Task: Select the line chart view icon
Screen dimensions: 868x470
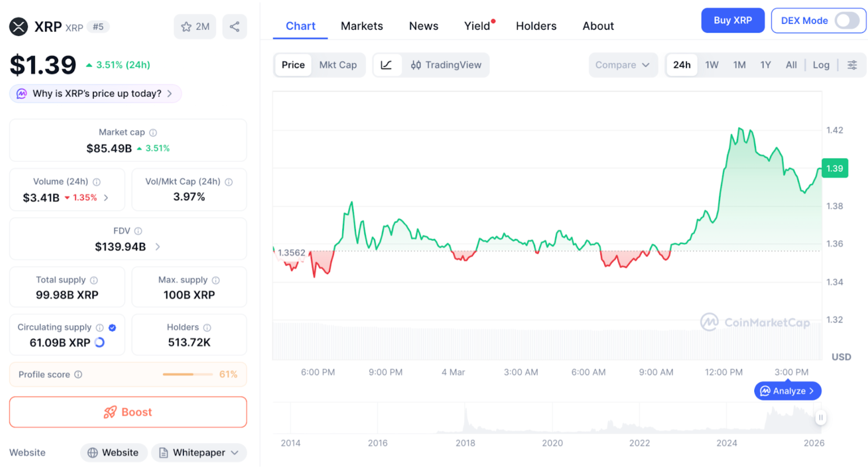Action: pos(387,65)
